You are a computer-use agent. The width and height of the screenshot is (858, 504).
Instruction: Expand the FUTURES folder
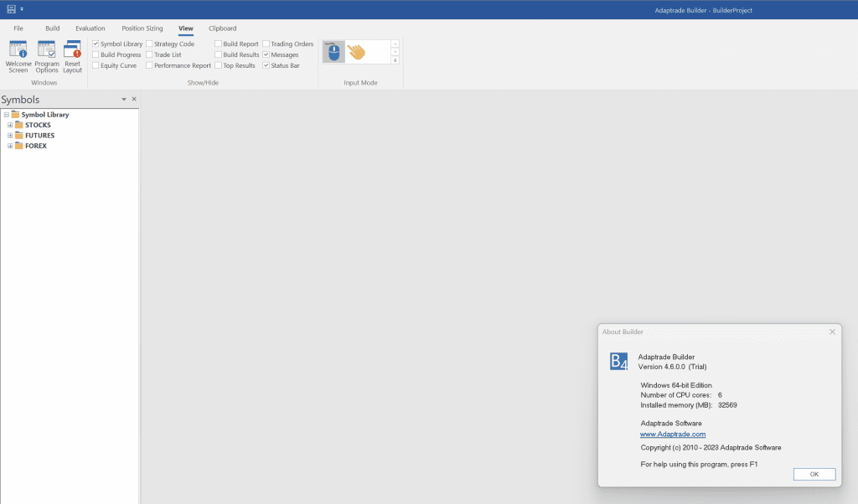point(10,136)
